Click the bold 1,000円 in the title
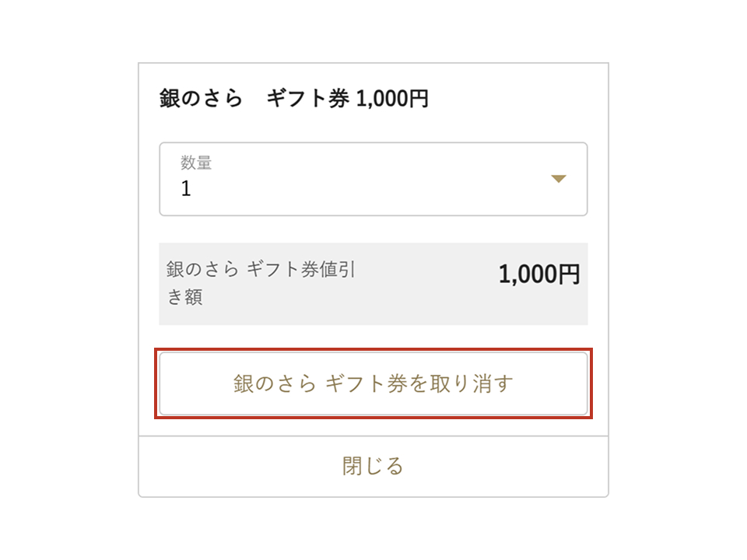This screenshot has height=560, width=747. click(x=391, y=100)
